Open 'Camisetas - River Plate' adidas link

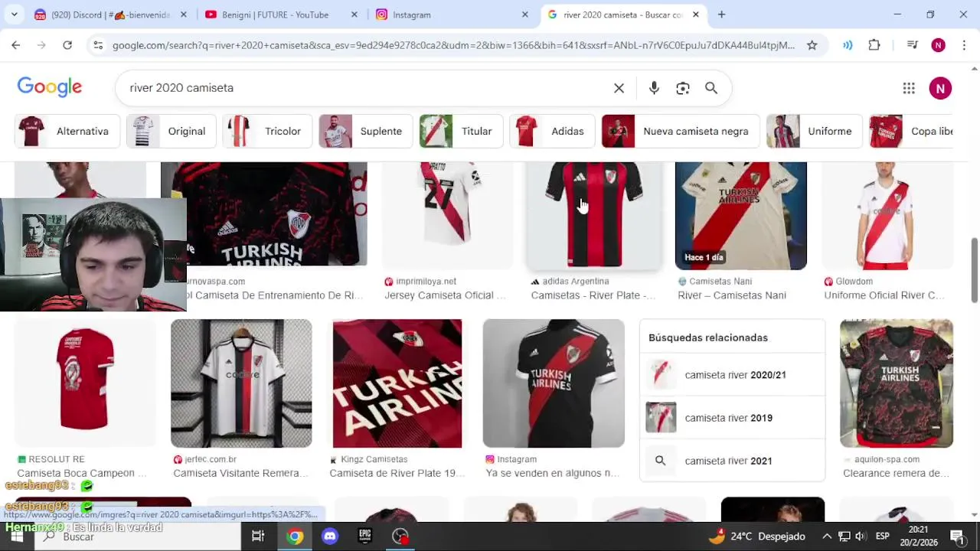(593, 295)
